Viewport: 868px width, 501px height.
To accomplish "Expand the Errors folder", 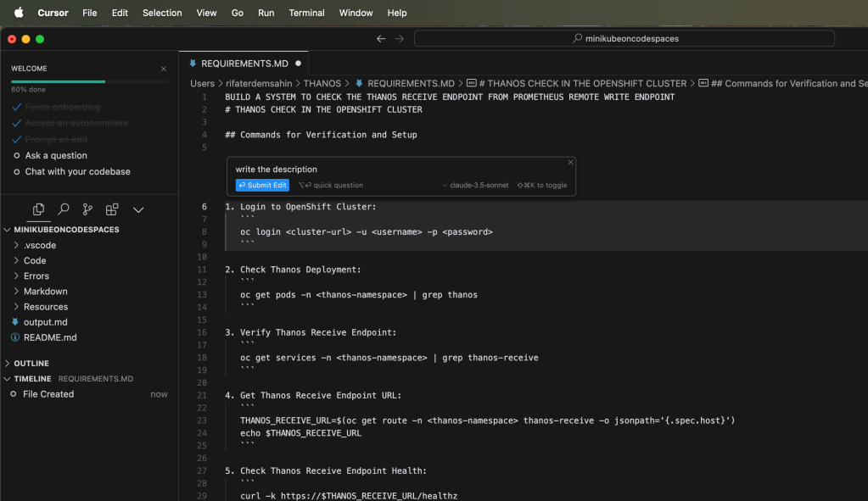I will [x=16, y=276].
